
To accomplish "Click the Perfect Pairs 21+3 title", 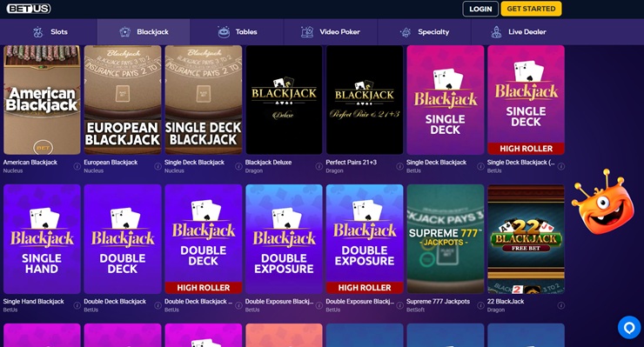I will tap(352, 163).
